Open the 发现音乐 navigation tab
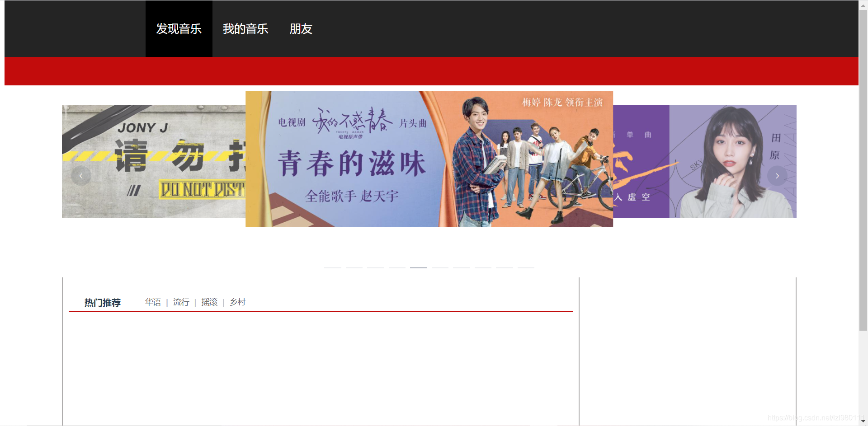Screen dimensions: 868x426 179,28
